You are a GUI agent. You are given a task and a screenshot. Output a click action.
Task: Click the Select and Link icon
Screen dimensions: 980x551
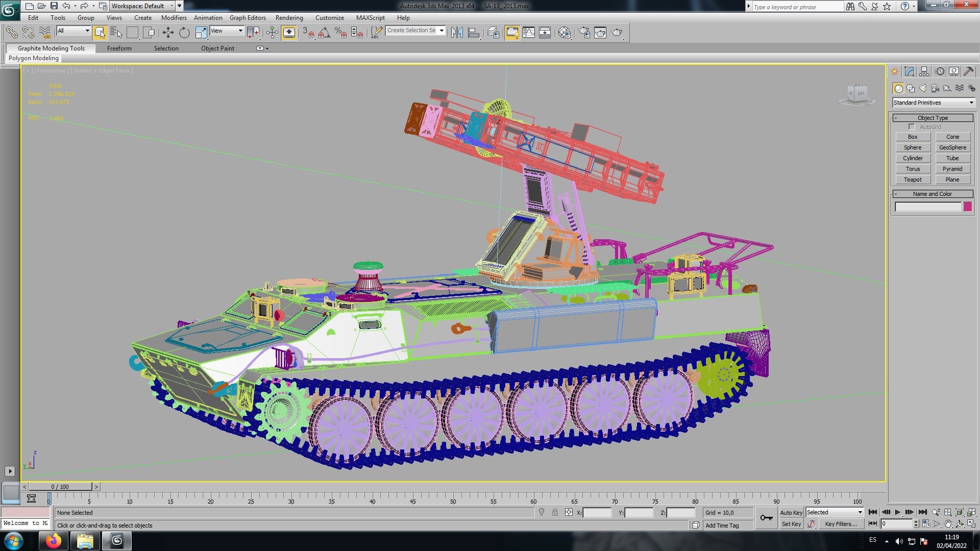(x=11, y=33)
